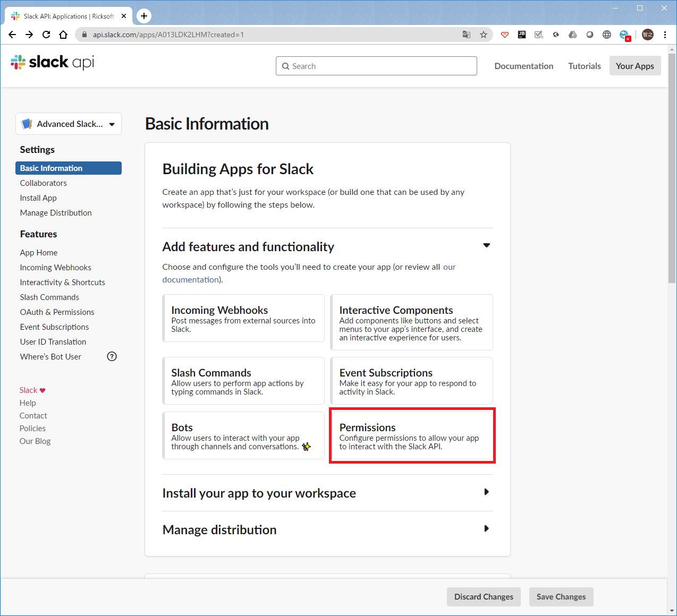Click Save Changes button

[x=561, y=597]
